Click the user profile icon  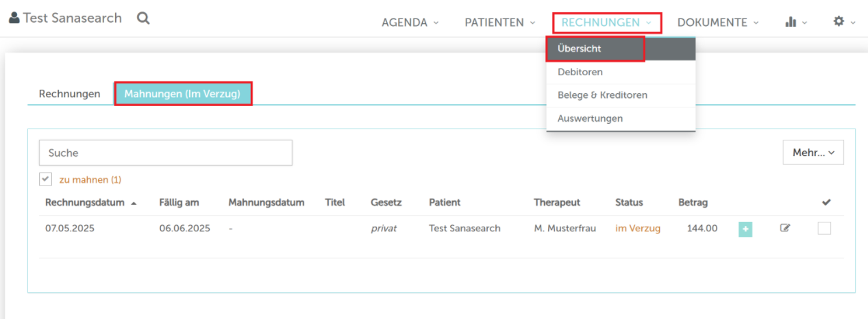[14, 18]
